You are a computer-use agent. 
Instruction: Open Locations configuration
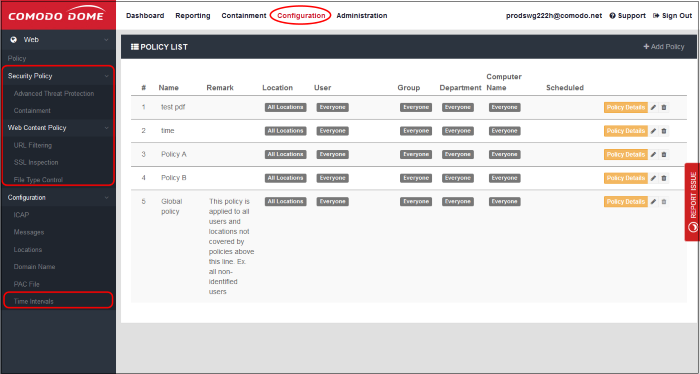pyautogui.click(x=28, y=250)
